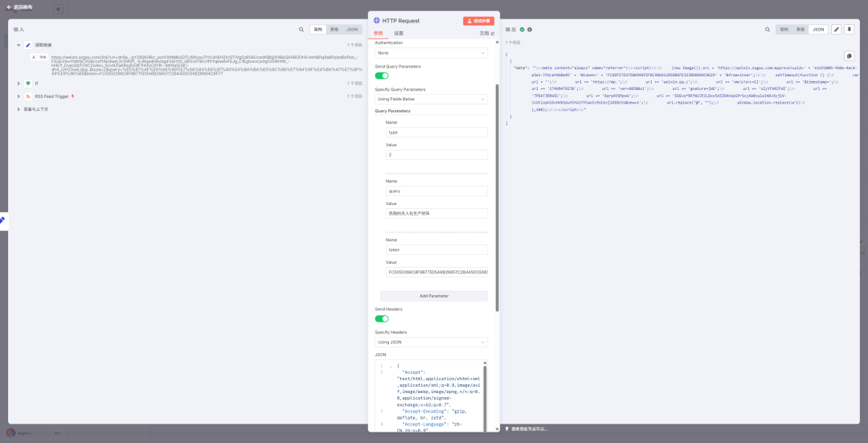Open the three-dot menu next to the user name
The image size is (868, 443).
[x=57, y=433]
